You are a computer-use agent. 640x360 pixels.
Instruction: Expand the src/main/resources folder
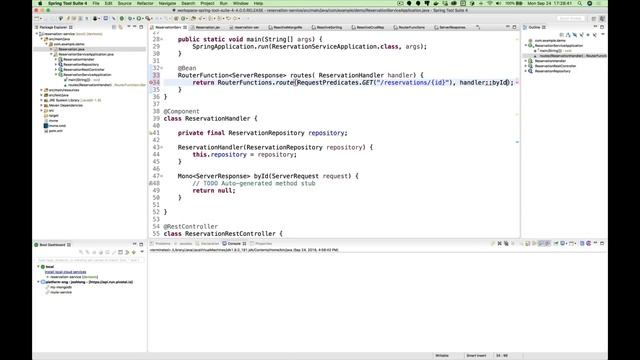pyautogui.click(x=42, y=90)
